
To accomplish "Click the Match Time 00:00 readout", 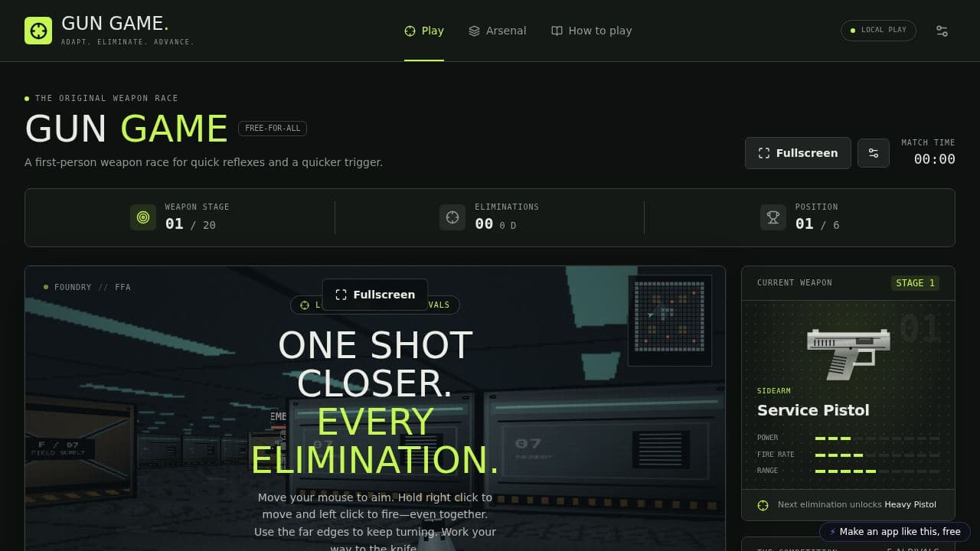I will pos(934,159).
